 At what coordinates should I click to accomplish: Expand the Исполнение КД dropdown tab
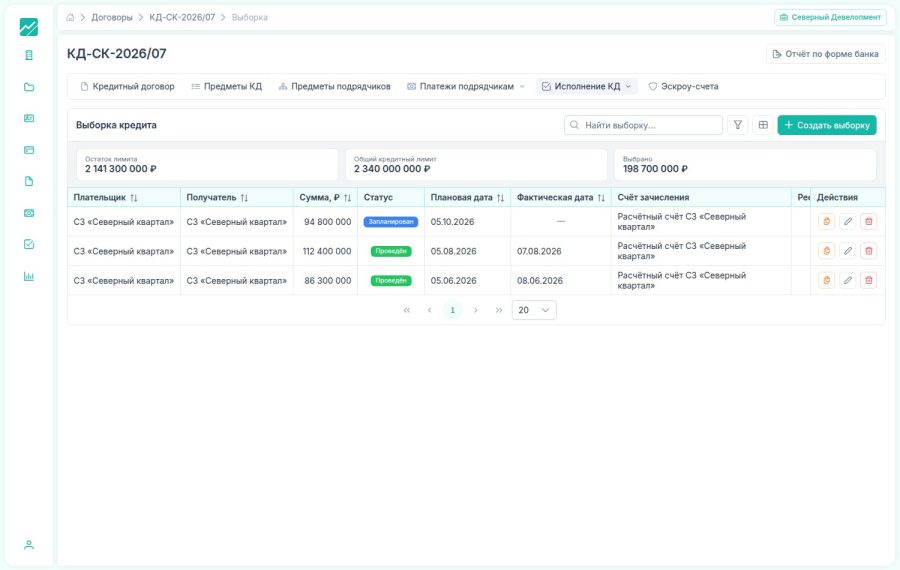pos(587,86)
